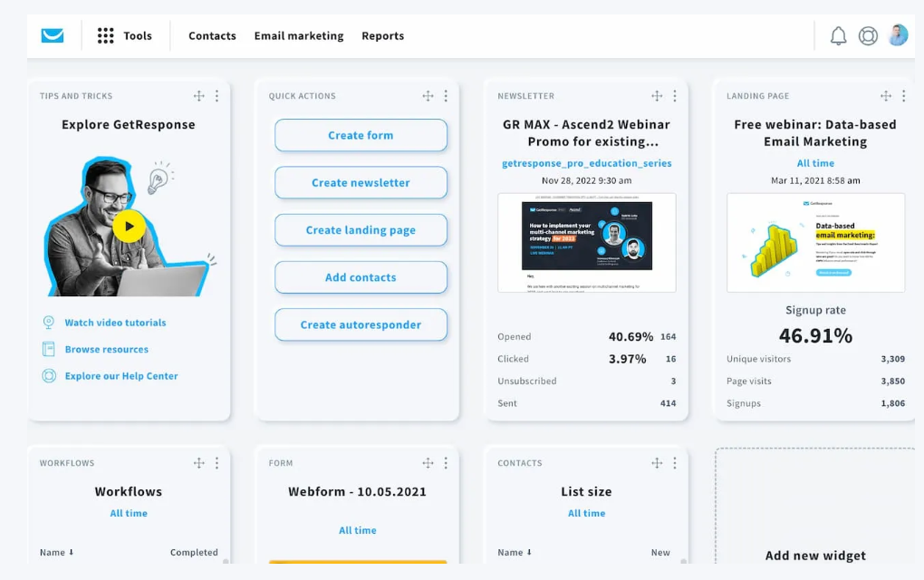This screenshot has width=924, height=580.
Task: Click the Completed column header in Workflows
Action: [194, 552]
